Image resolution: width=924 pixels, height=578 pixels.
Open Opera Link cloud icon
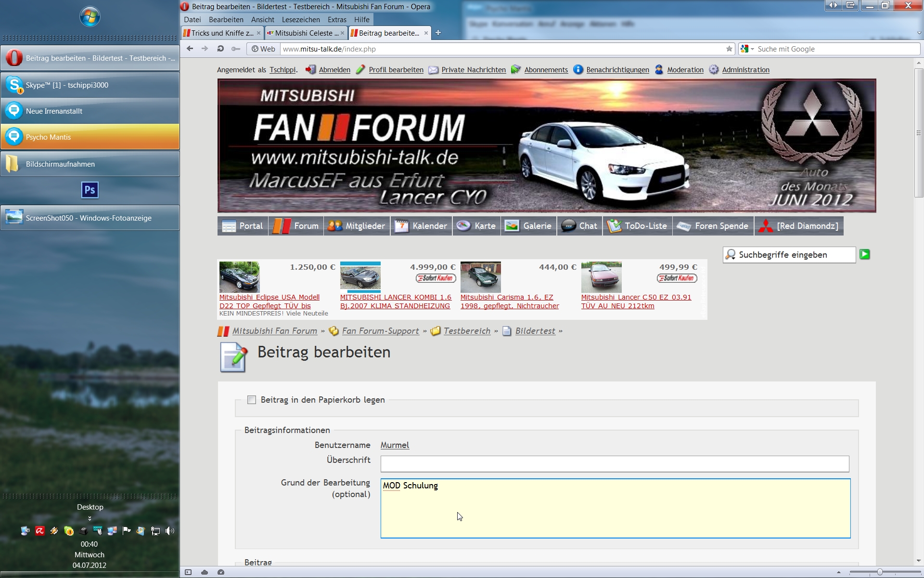(205, 572)
